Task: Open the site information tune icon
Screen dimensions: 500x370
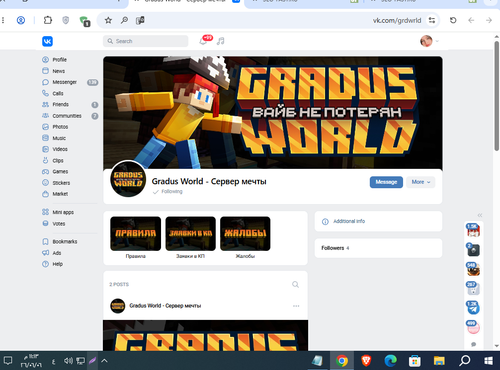Action: (x=432, y=20)
